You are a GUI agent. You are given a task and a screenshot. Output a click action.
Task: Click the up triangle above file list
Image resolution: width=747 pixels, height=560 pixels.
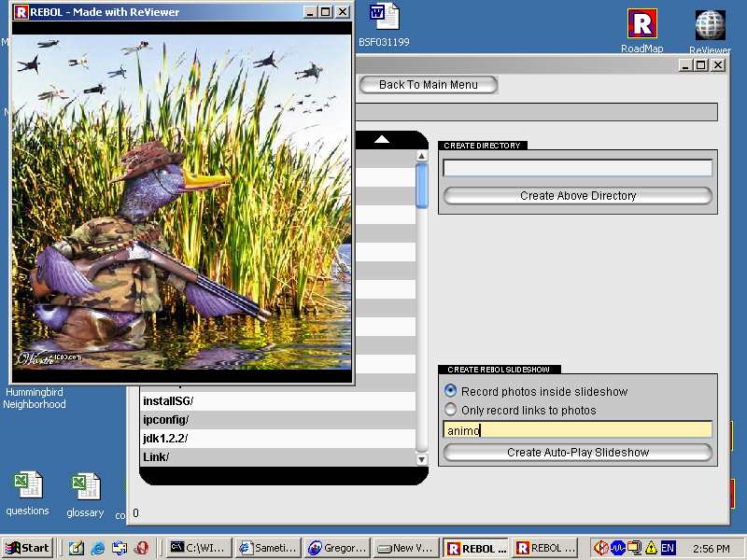(382, 140)
